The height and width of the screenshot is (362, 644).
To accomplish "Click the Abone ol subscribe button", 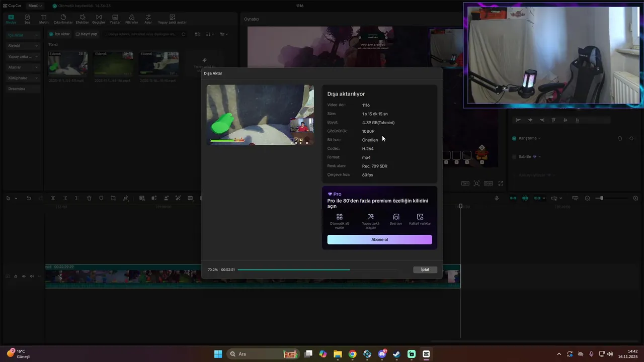I will pyautogui.click(x=379, y=240).
